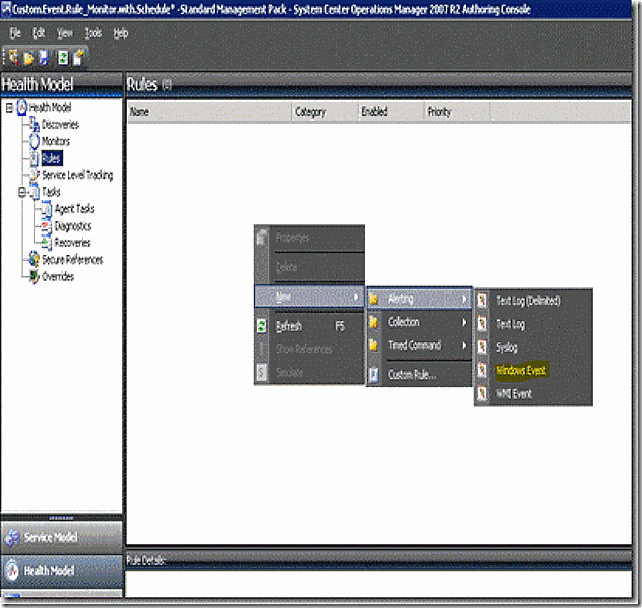The height and width of the screenshot is (608, 642).
Task: Choose Custom Rule... menu entry
Action: click(x=419, y=375)
